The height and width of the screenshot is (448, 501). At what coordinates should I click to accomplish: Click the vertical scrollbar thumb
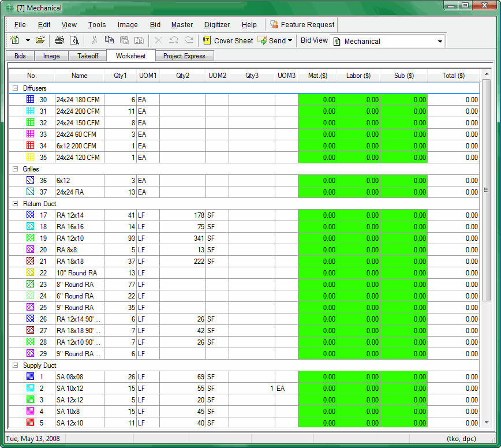pos(487,190)
